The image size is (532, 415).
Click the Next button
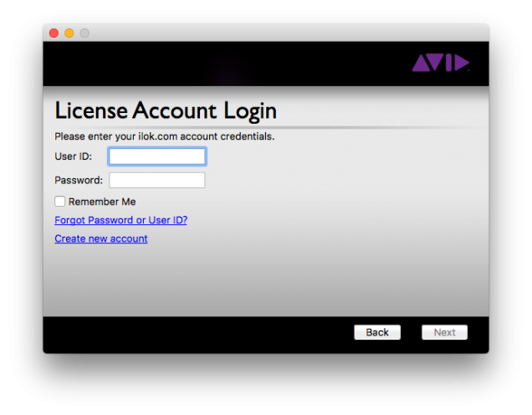point(444,332)
